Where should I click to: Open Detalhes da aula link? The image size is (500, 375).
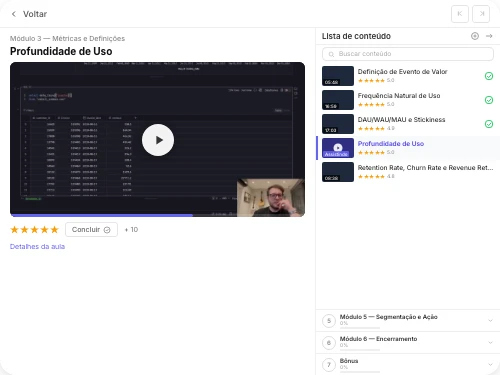click(37, 247)
